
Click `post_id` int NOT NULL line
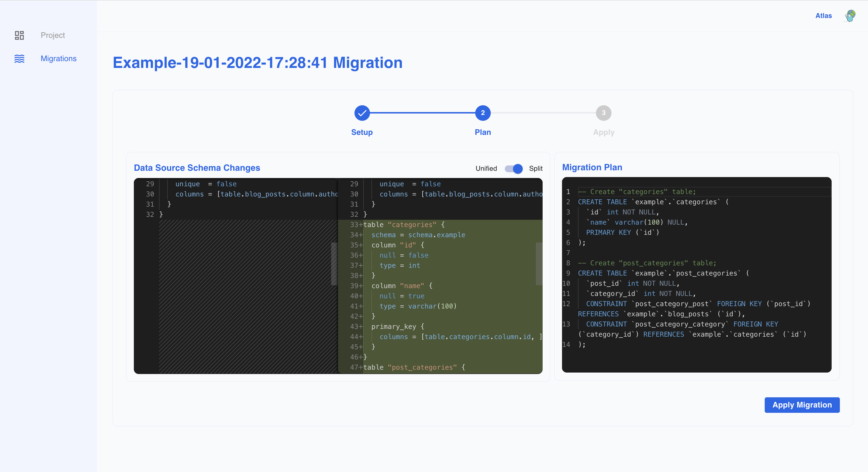(x=633, y=284)
